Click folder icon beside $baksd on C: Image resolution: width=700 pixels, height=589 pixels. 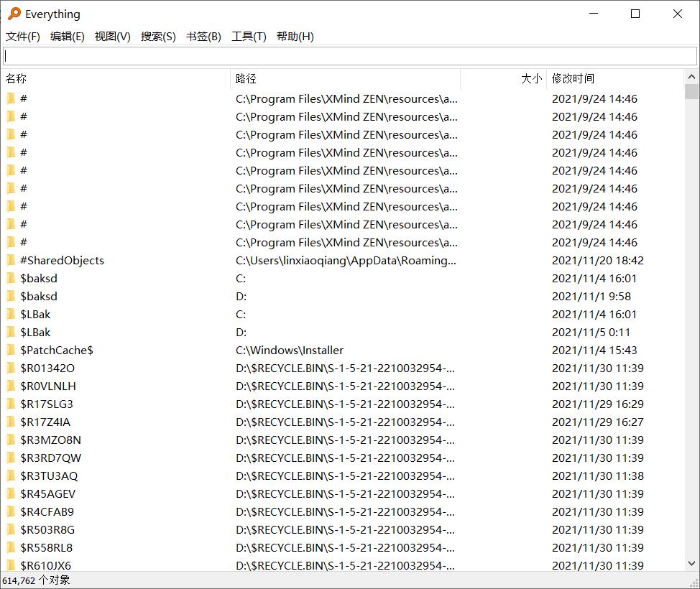coord(12,278)
